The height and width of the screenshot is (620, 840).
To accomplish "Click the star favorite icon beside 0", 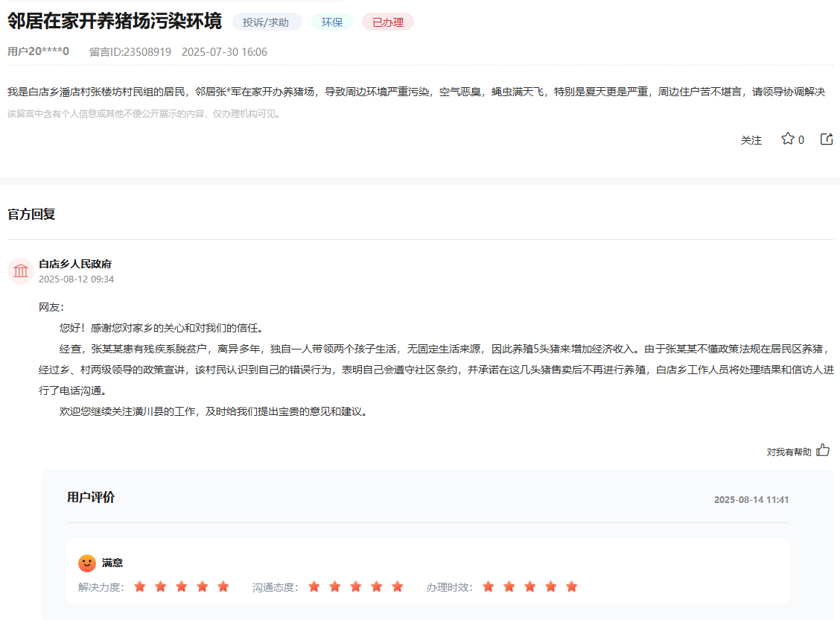I will coord(787,139).
